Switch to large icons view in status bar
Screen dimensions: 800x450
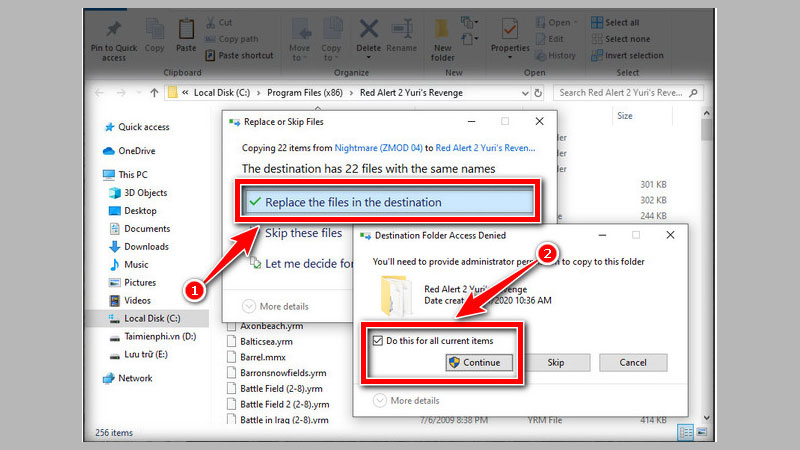(701, 432)
